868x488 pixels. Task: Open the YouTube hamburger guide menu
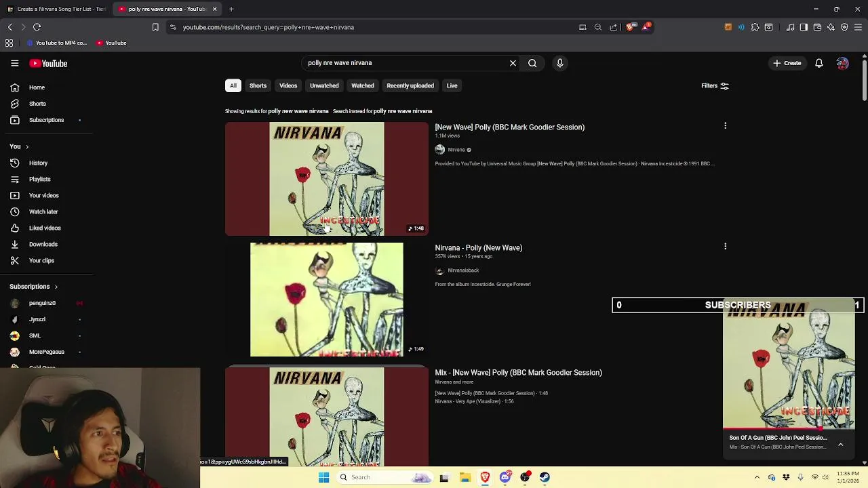coord(14,63)
